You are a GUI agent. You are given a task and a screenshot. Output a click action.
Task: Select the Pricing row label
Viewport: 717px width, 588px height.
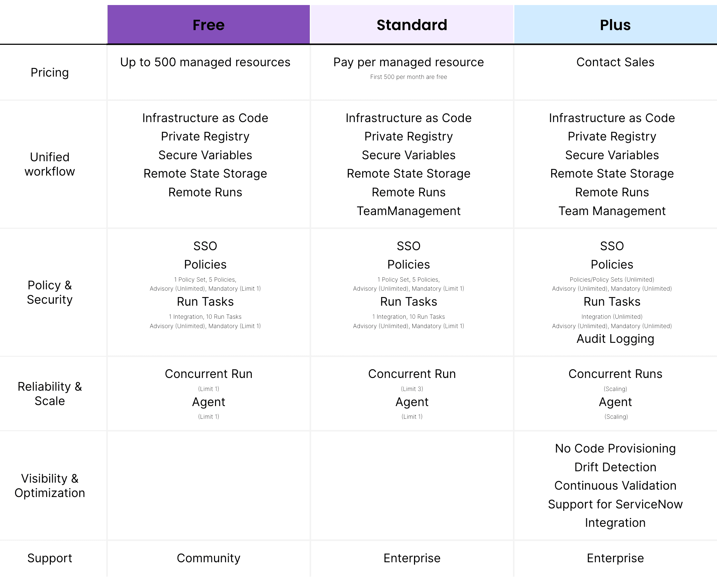pyautogui.click(x=49, y=72)
